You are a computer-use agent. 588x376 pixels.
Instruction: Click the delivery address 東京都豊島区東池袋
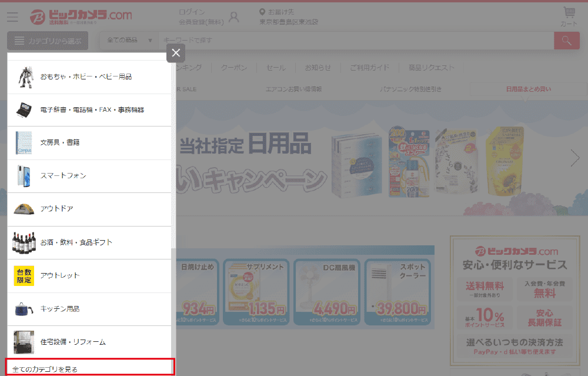coord(288,22)
